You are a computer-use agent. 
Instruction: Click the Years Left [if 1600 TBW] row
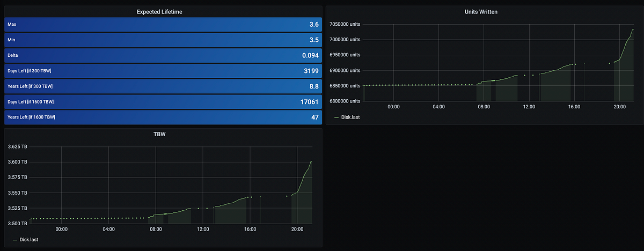pos(163,117)
